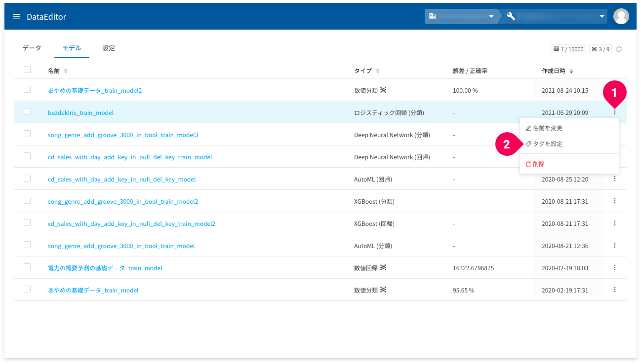Check cd_sales_with_day_add_key_in_null_del_key_train_model checkbox
641x364 pixels.
(x=27, y=156)
